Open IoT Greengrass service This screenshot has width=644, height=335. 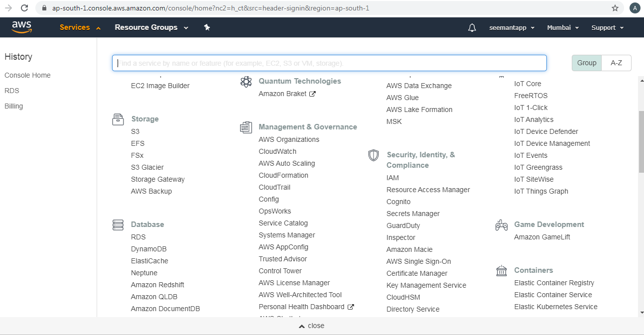pos(538,167)
